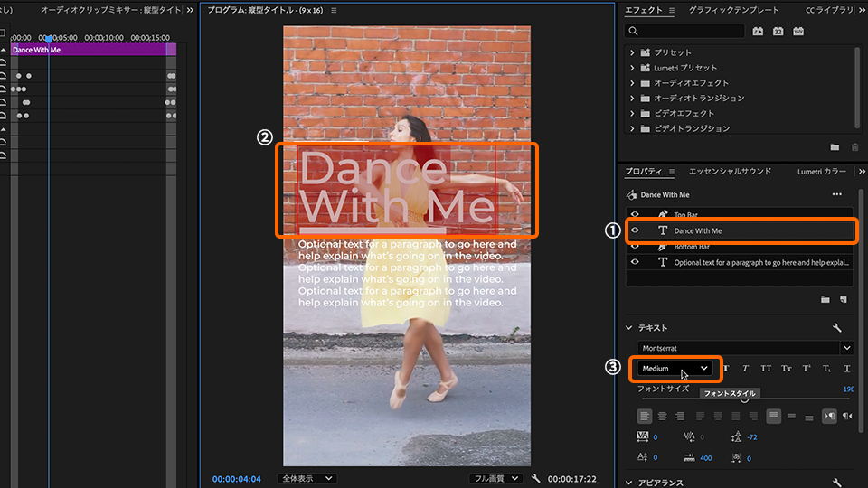Open program monitor wrench settings

(x=535, y=478)
